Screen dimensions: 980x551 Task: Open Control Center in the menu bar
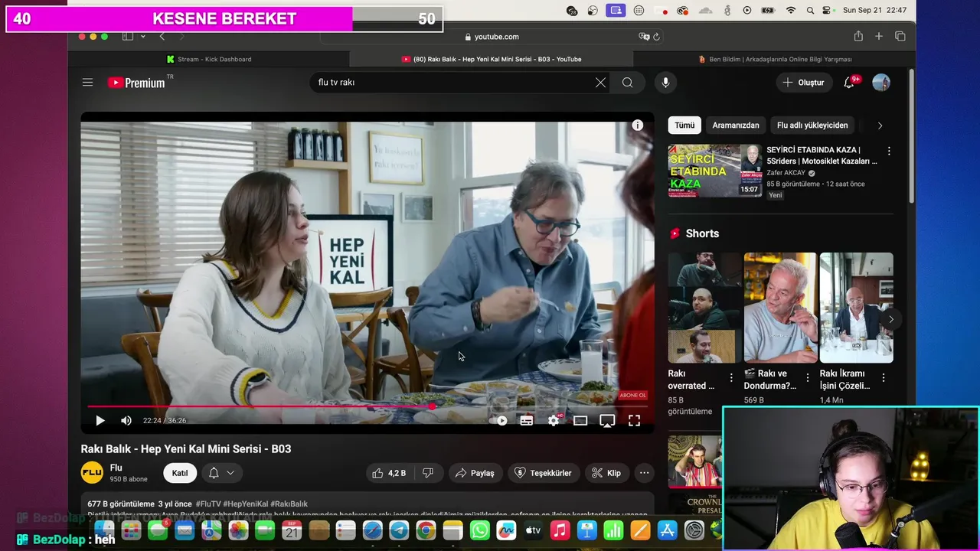click(x=827, y=11)
